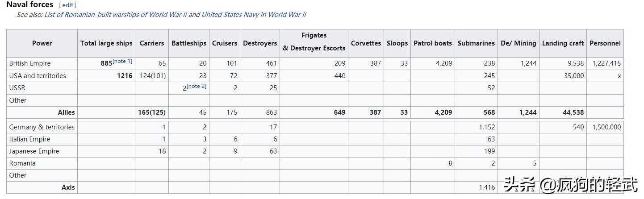Screen dimensions: 644x199
Task: Click Allies destroyers total 863
Action: point(271,112)
